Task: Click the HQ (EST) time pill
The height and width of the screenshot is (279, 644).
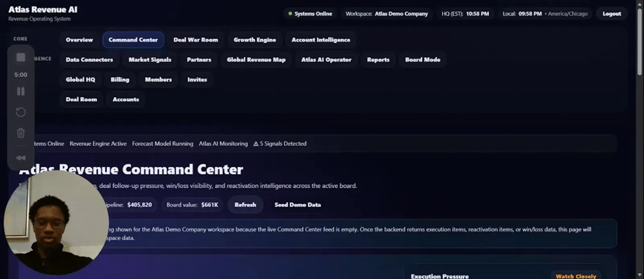Action: [x=465, y=14]
